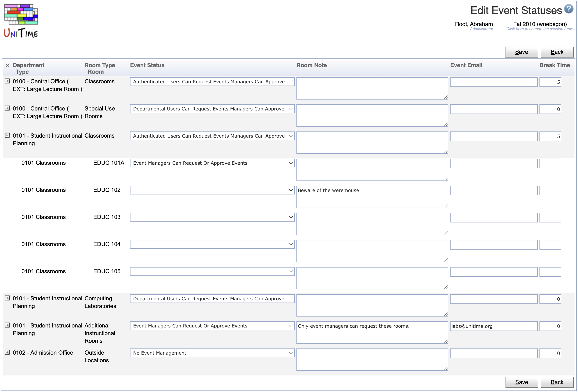Expand the 0101 Additional Instructional Rooms row

click(7, 325)
